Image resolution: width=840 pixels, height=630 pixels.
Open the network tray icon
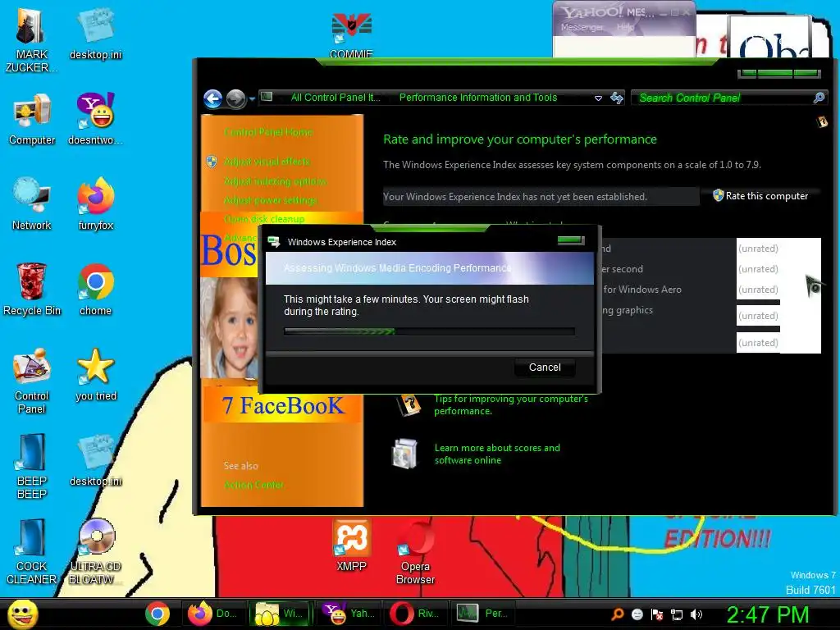coord(677,614)
